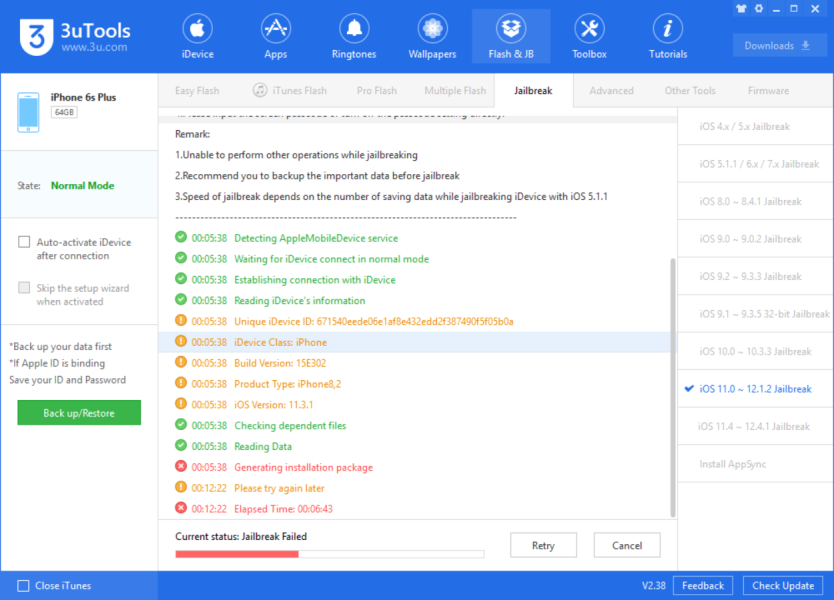Enable Auto-activate iDevice after connection
The image size is (834, 600).
[24, 242]
